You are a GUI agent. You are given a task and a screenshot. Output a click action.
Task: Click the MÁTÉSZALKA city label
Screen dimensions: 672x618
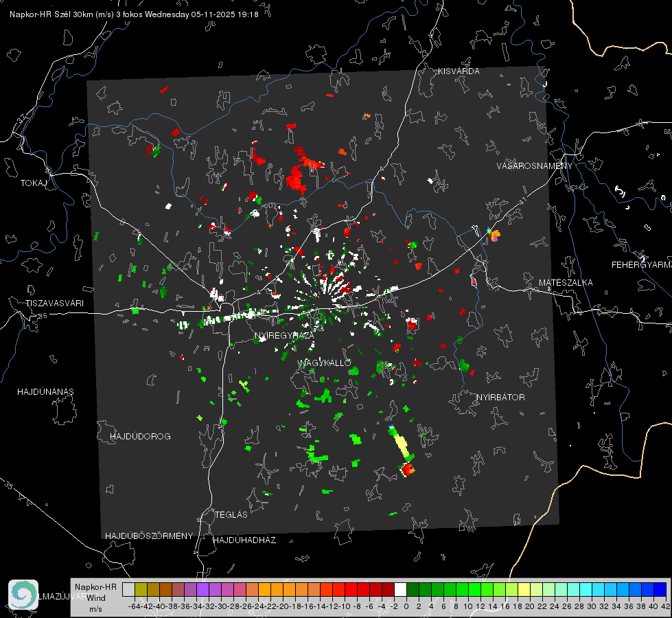566,283
